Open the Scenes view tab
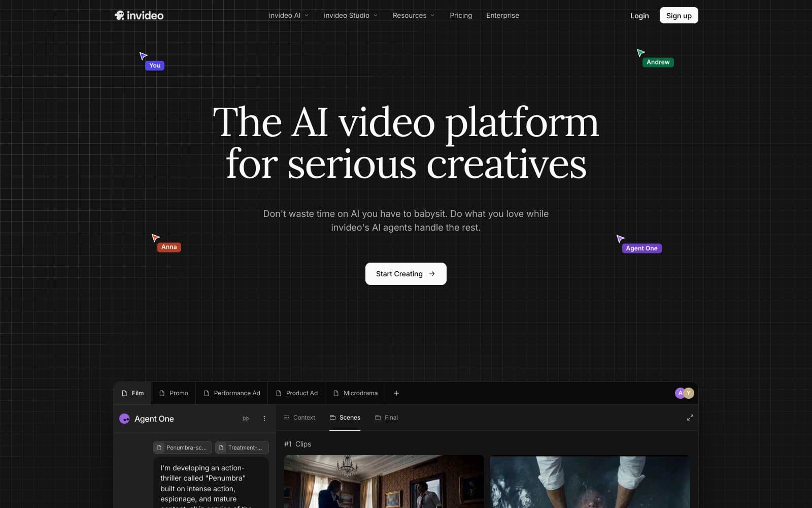The height and width of the screenshot is (508, 812). pyautogui.click(x=345, y=418)
